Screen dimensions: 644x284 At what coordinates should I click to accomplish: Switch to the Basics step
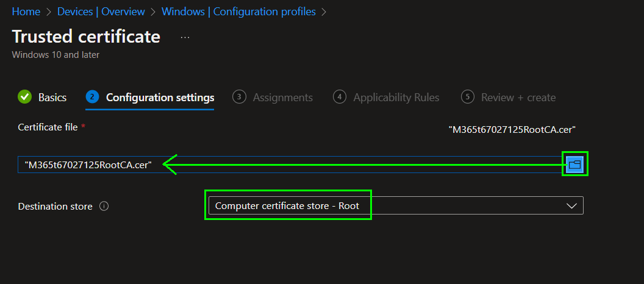[52, 98]
